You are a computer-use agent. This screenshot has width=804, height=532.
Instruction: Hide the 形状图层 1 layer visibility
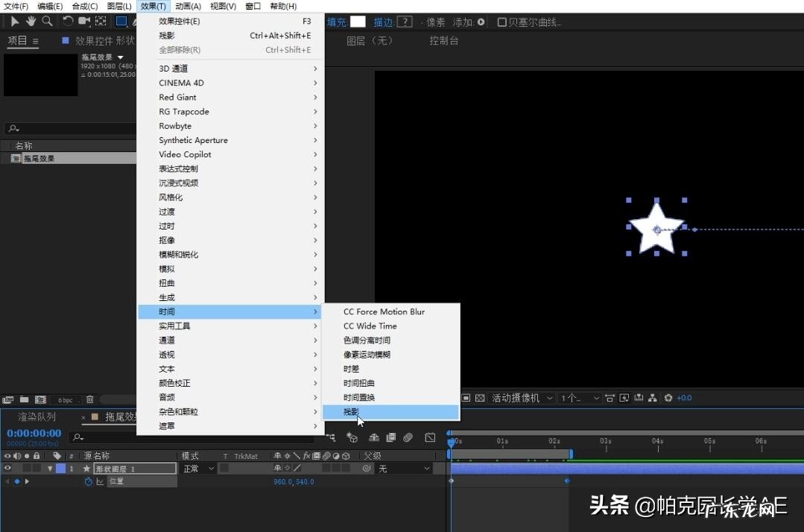tap(6, 468)
